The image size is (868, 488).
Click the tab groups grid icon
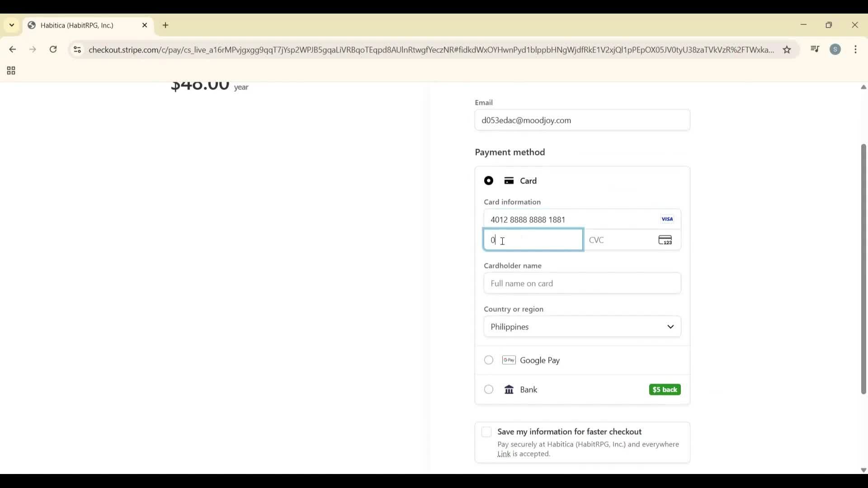click(x=10, y=70)
